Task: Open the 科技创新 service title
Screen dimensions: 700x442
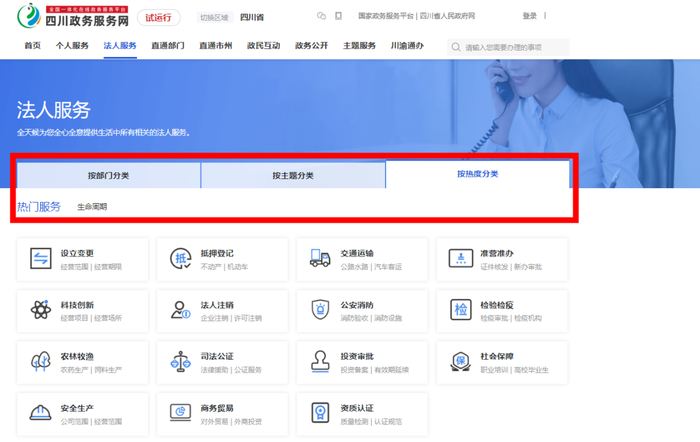Action: coord(77,305)
